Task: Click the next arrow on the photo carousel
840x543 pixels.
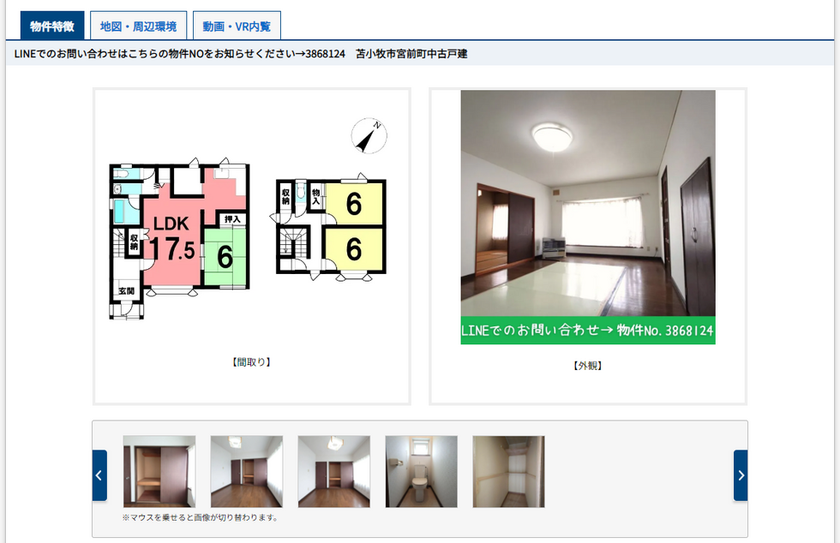Action: (x=740, y=475)
